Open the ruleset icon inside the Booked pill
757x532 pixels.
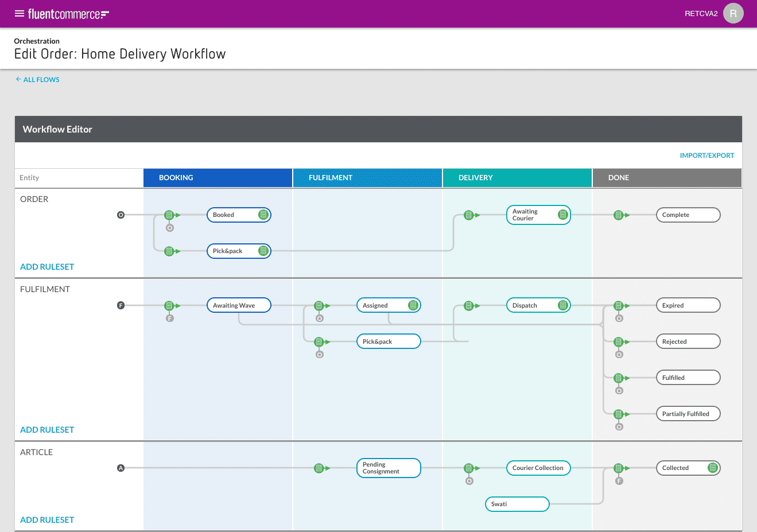coord(263,215)
